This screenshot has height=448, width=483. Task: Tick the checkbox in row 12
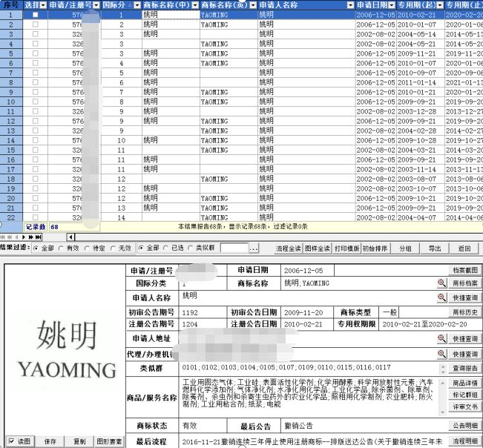(36, 121)
